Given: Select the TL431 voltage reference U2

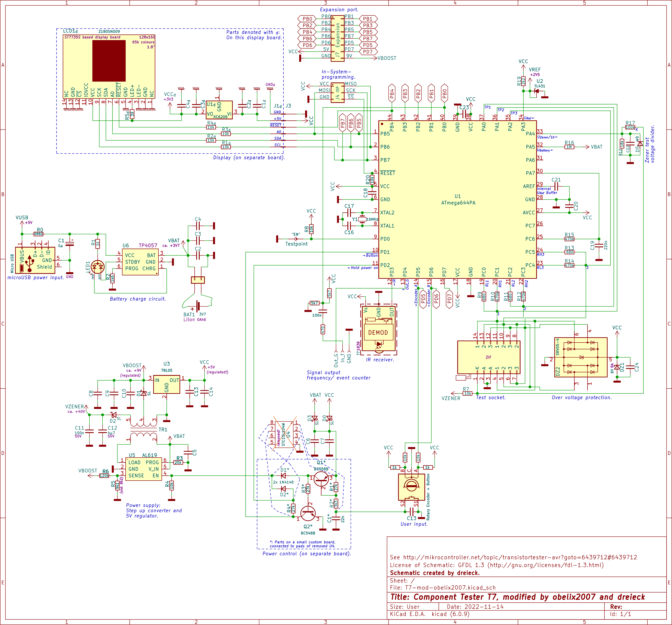Looking at the screenshot, I should click(x=537, y=91).
